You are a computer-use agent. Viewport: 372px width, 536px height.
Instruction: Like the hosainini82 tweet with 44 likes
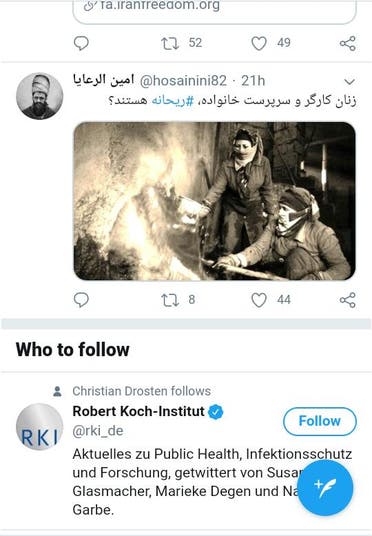click(259, 300)
